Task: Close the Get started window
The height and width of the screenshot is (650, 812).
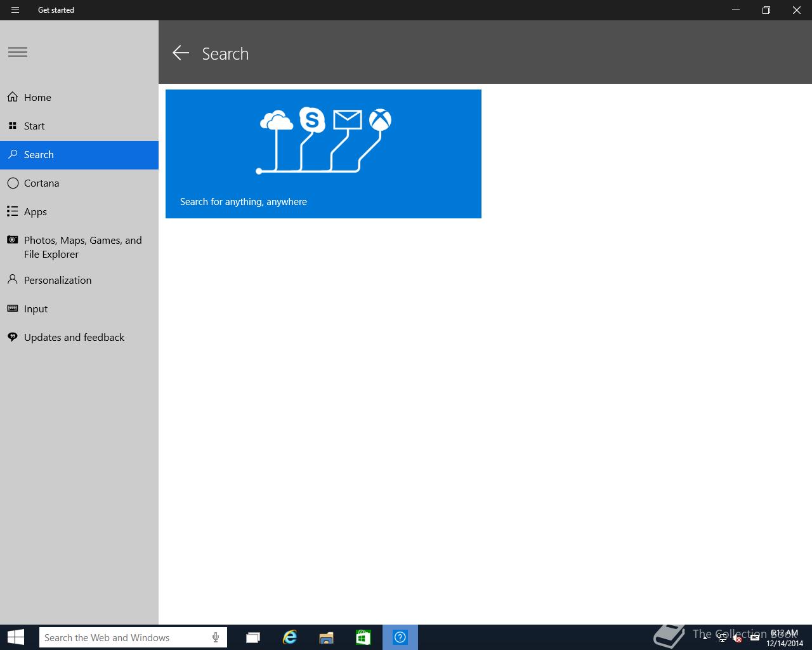Action: click(797, 10)
